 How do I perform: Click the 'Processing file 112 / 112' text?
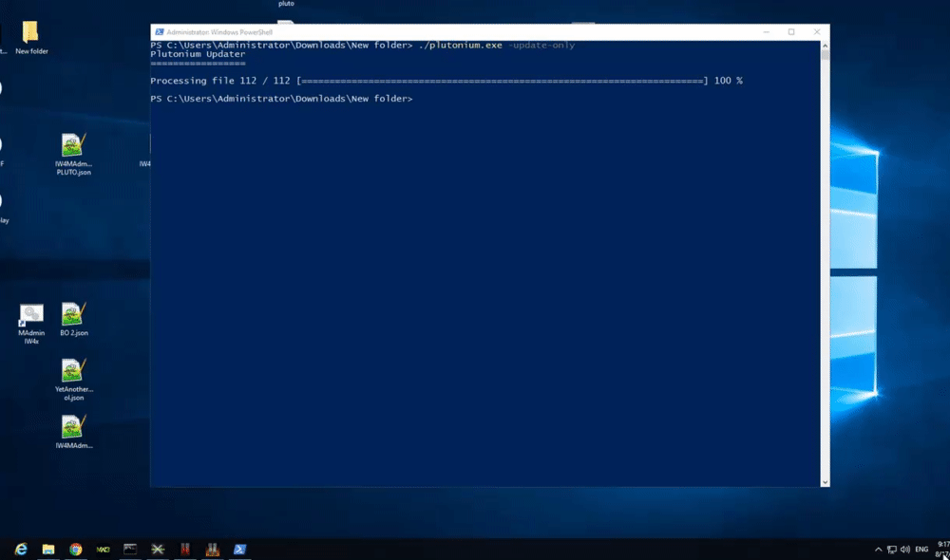click(220, 81)
